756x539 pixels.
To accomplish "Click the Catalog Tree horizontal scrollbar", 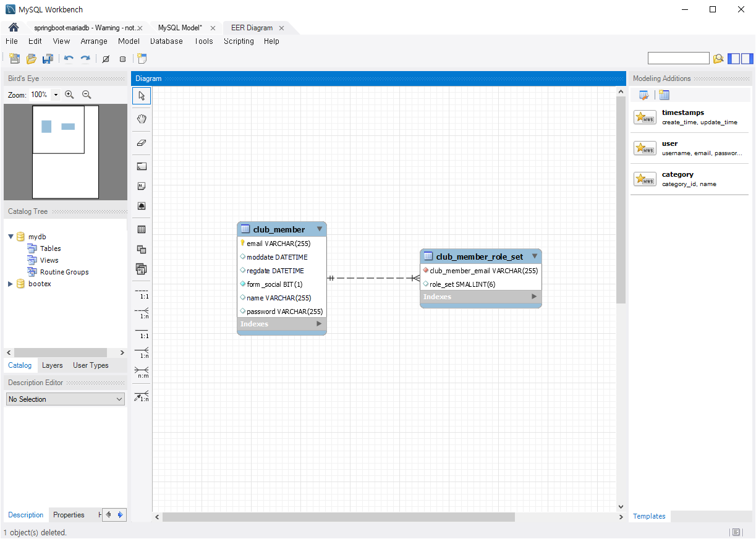I will (61, 352).
